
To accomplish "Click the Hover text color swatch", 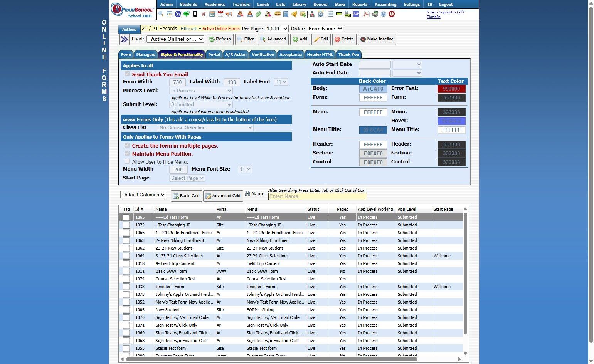I will (451, 121).
